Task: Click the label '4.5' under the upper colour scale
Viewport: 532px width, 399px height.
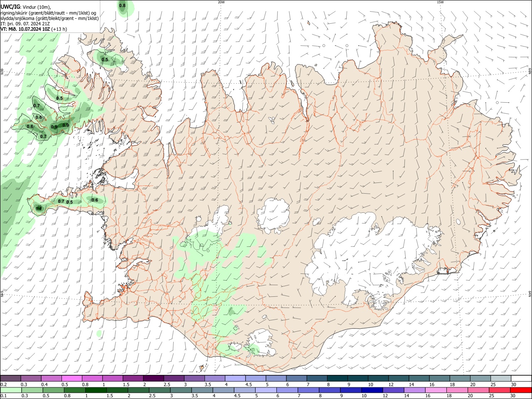Action: pos(249,384)
